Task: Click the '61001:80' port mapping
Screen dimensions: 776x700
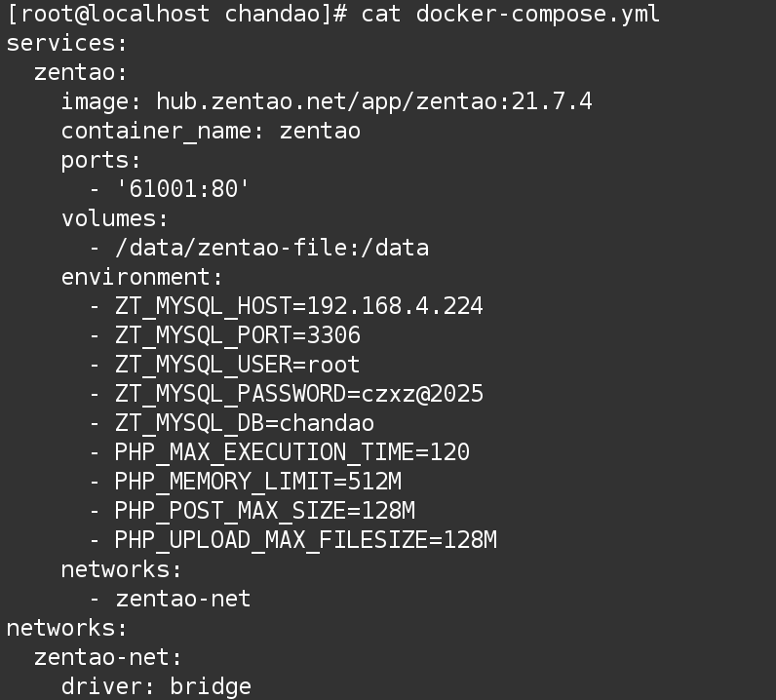Action: (x=183, y=189)
